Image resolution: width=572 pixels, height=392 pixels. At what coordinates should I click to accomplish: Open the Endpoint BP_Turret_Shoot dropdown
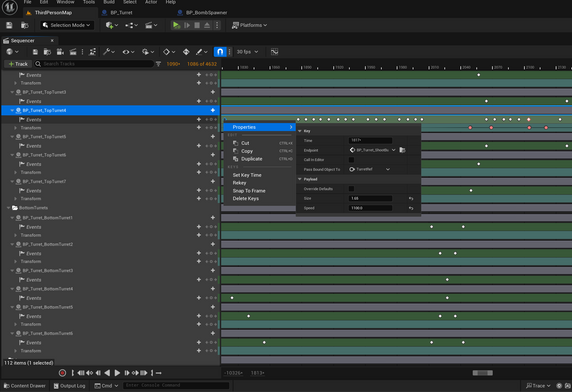[x=372, y=150]
